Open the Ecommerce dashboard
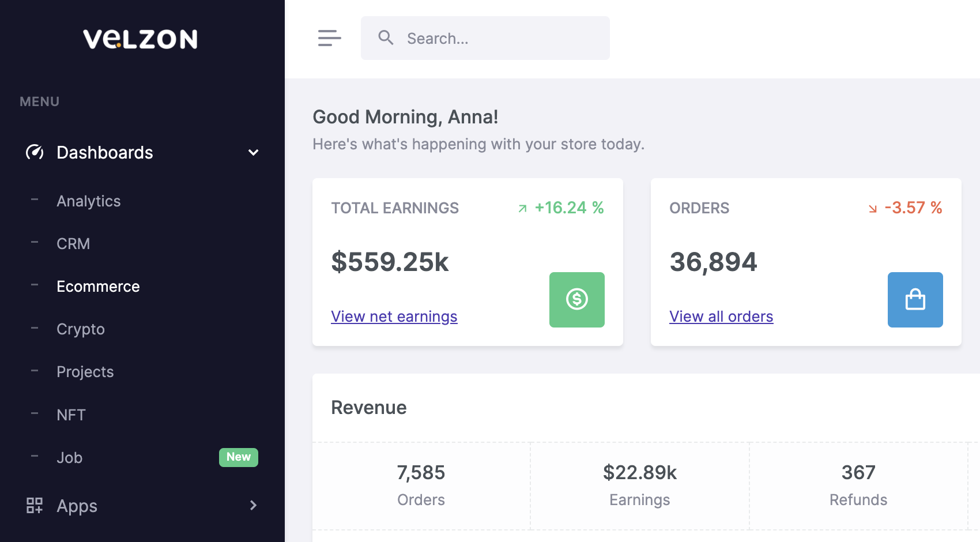Screen dimensions: 980x542 coord(98,286)
